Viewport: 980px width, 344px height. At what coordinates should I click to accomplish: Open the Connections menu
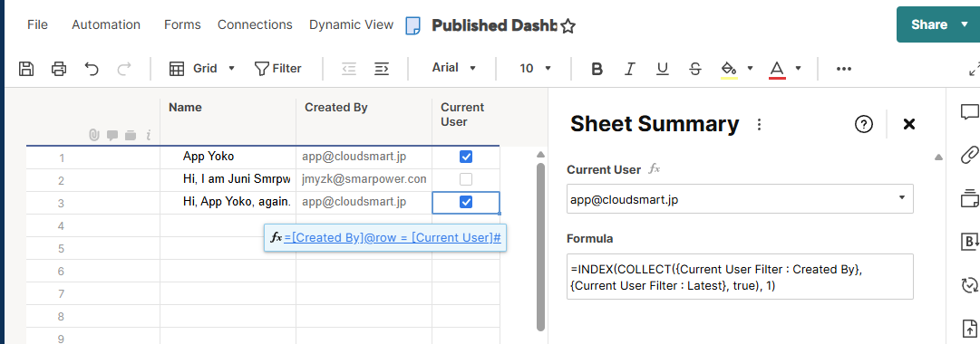click(255, 25)
